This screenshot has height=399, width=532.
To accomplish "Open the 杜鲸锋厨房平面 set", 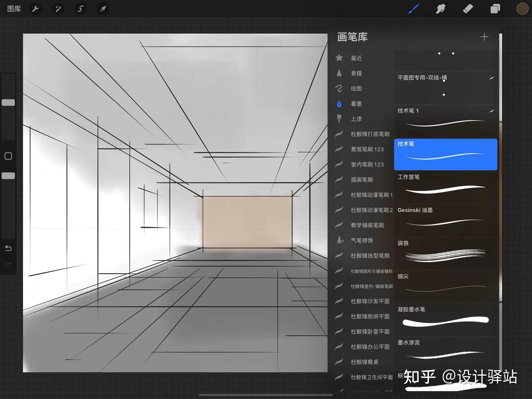I will pos(363,316).
